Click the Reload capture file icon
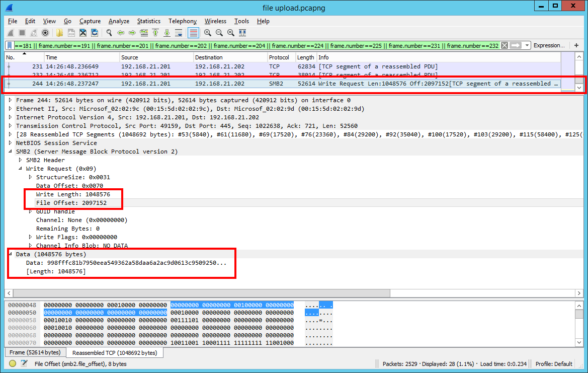This screenshot has height=373, width=588. click(95, 33)
